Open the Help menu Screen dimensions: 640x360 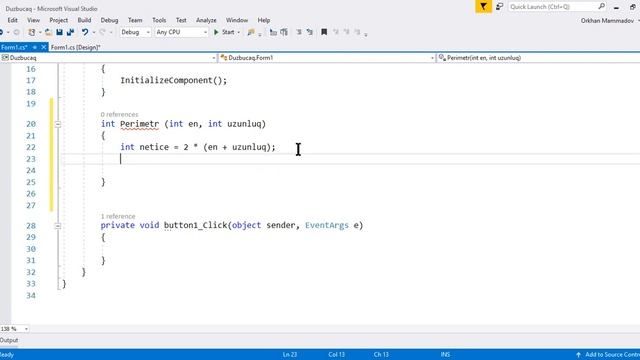coord(264,20)
